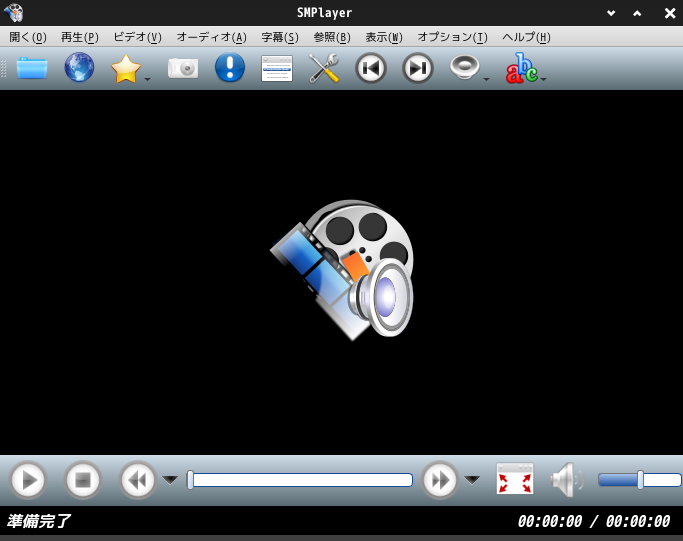Image resolution: width=683 pixels, height=541 pixels.
Task: Open the ビデオ(V) menu
Action: (137, 37)
